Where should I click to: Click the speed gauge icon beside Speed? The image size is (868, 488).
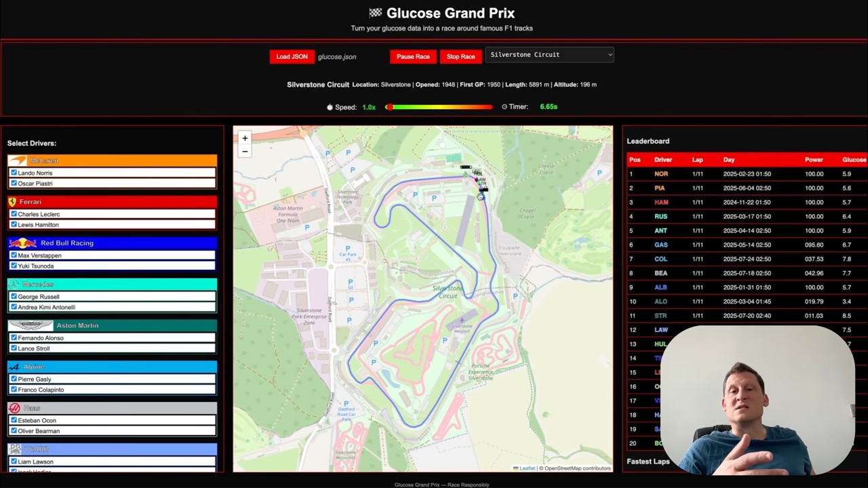pos(330,107)
